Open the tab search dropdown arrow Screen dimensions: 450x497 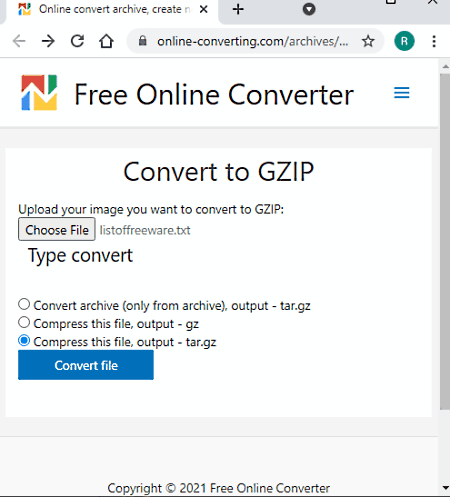(309, 9)
